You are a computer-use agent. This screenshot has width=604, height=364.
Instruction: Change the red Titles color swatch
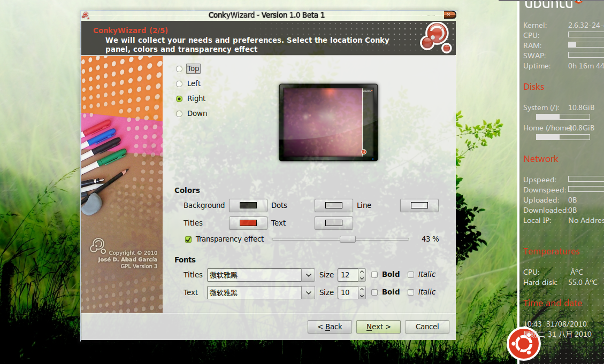point(248,223)
